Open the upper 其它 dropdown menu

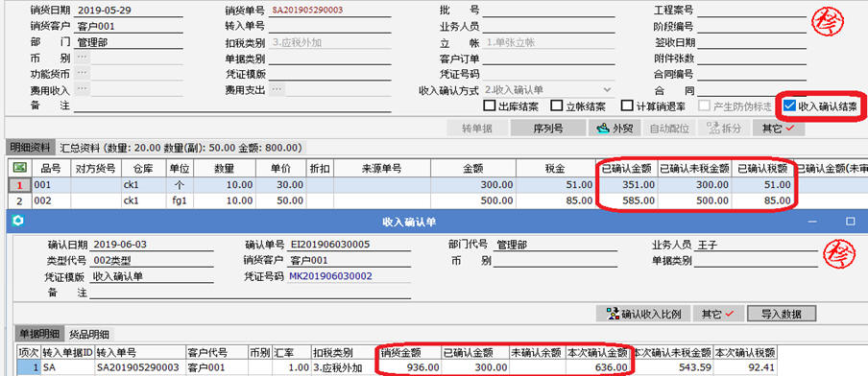click(779, 129)
